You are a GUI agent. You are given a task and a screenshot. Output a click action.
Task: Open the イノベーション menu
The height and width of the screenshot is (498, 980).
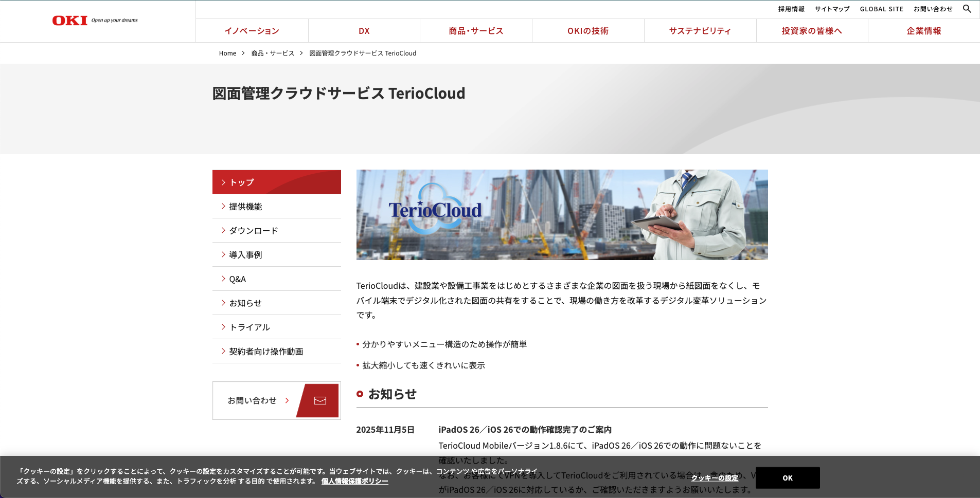point(252,31)
